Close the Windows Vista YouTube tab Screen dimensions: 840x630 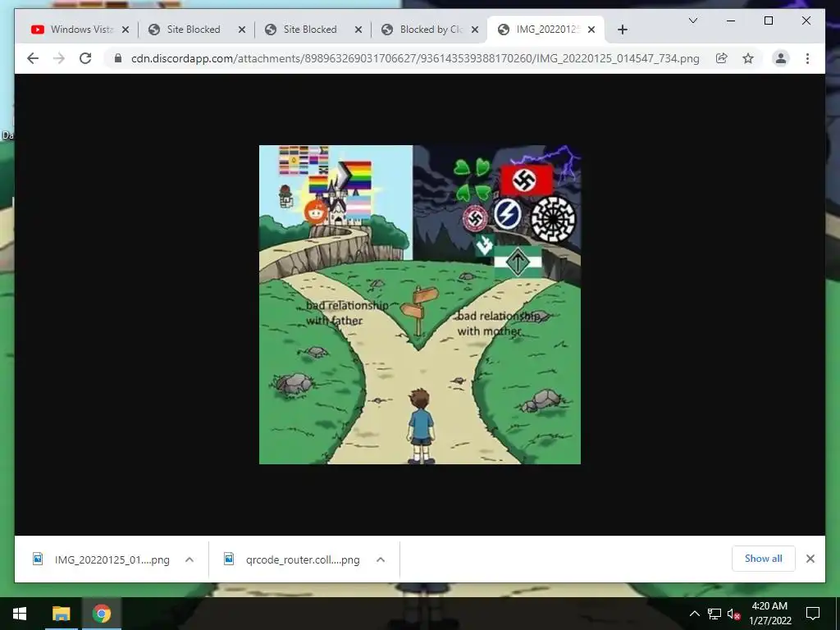(126, 30)
